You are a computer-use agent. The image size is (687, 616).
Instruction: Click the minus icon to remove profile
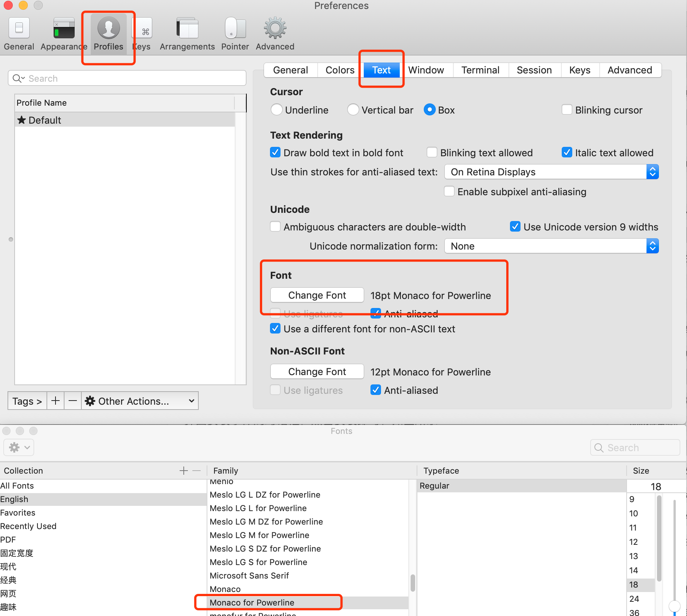[x=73, y=401]
